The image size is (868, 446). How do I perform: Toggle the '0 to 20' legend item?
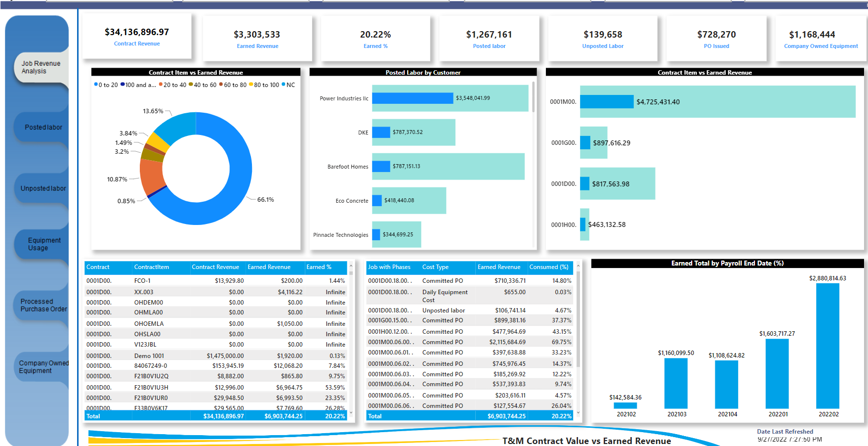105,85
